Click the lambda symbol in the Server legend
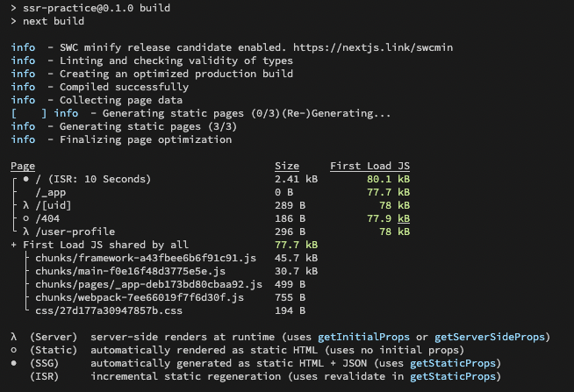574x392 pixels. tap(14, 337)
